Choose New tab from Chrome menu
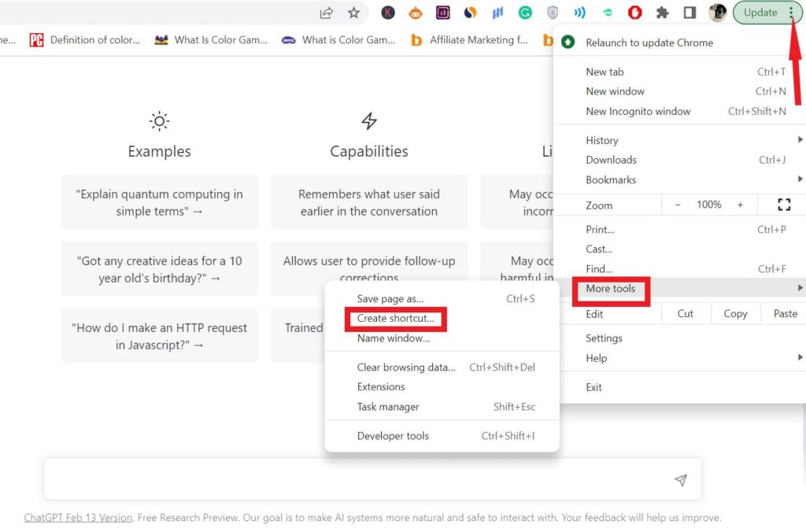Viewport: 806px width, 532px height. click(x=679, y=72)
